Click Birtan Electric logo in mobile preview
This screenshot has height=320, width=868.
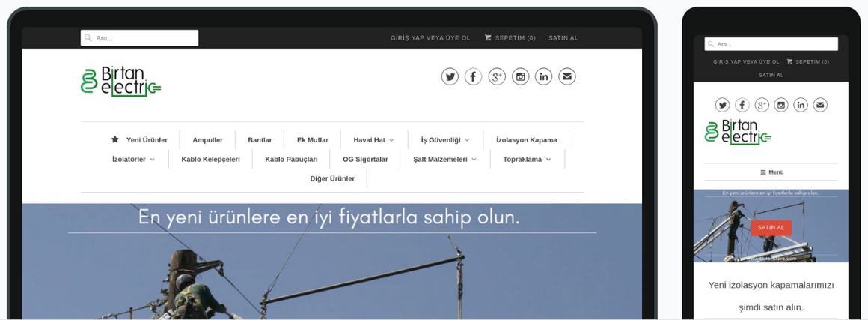point(738,133)
